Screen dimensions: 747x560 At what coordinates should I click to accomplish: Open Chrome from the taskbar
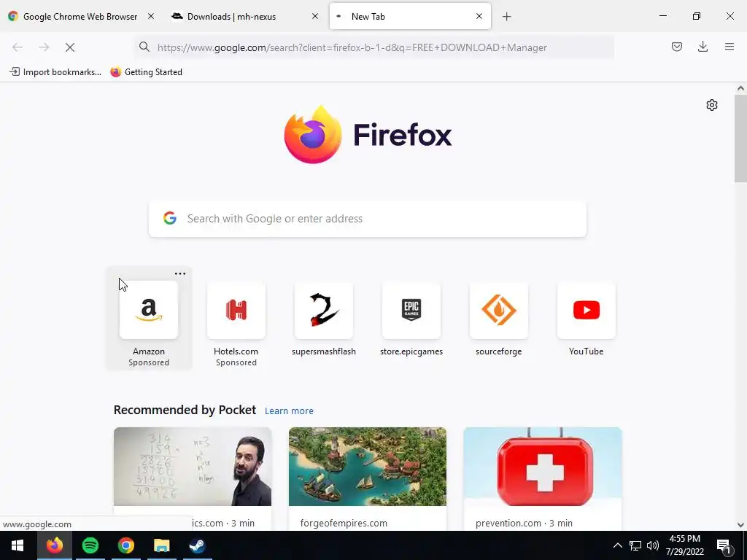(x=125, y=545)
